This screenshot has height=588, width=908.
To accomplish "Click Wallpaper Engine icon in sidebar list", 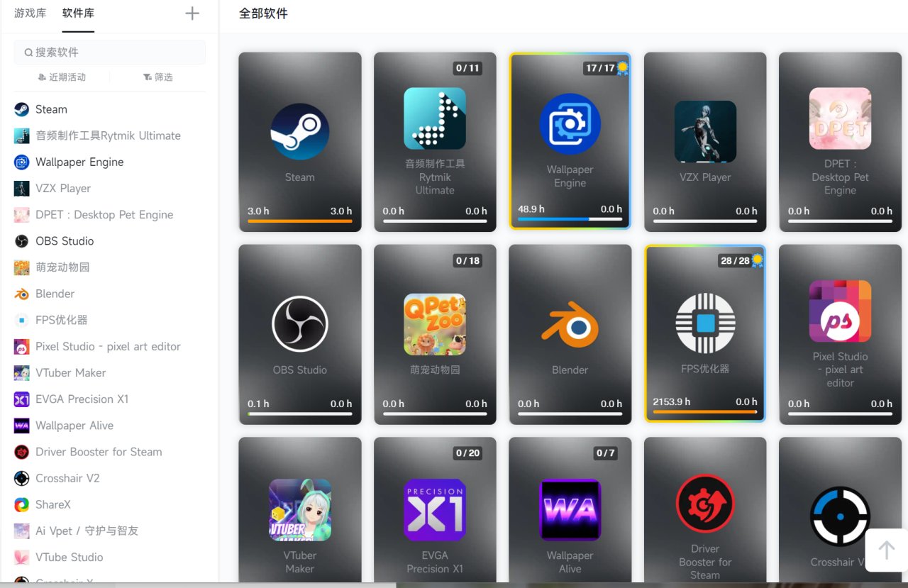I will (x=22, y=162).
